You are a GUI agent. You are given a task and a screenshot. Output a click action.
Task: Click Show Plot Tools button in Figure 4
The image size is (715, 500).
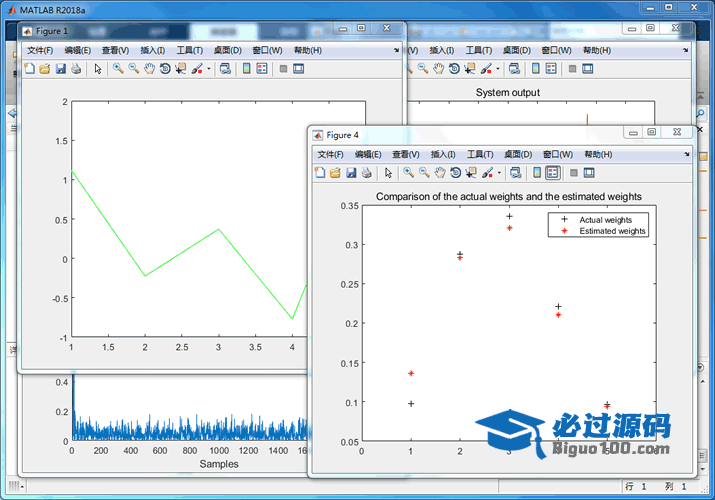(588, 173)
